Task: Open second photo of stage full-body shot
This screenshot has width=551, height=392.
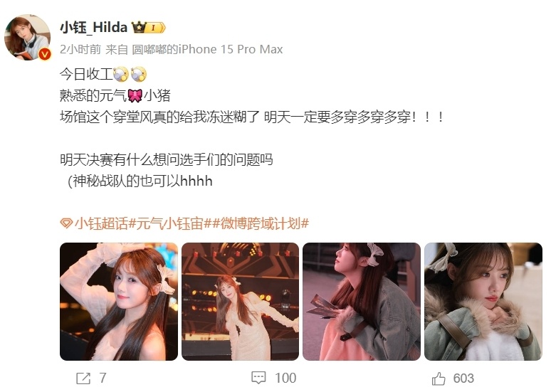Action: point(241,302)
